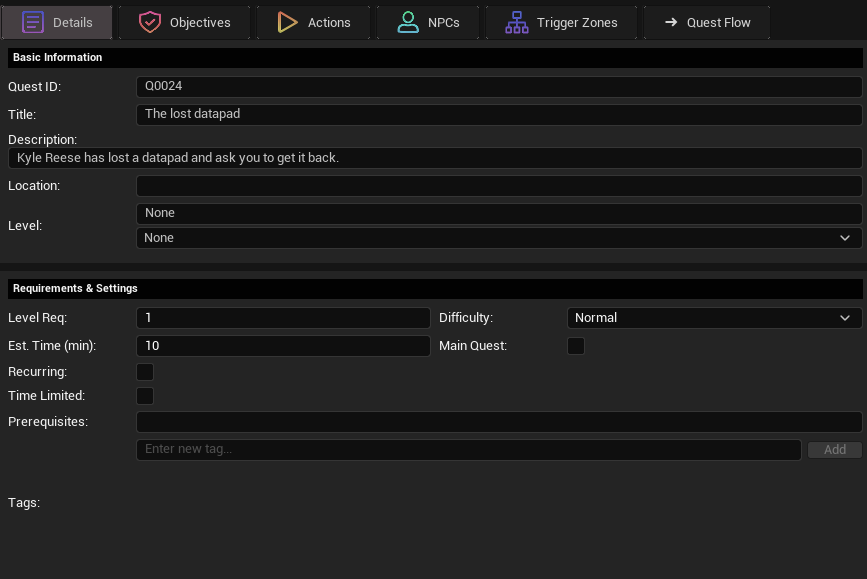The image size is (867, 579).
Task: Click the NPCs person silhouette icon
Action: [408, 23]
